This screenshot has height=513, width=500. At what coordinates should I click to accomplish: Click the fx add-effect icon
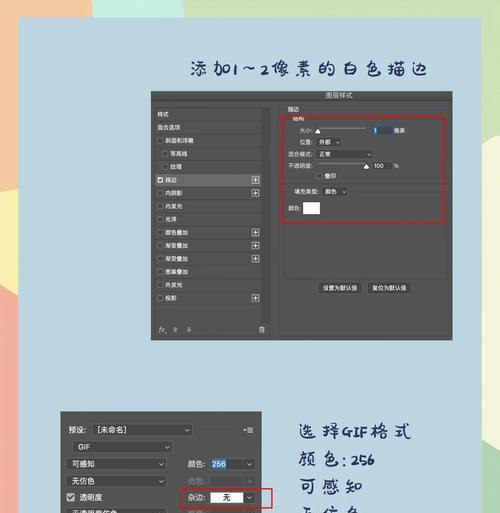(x=162, y=330)
